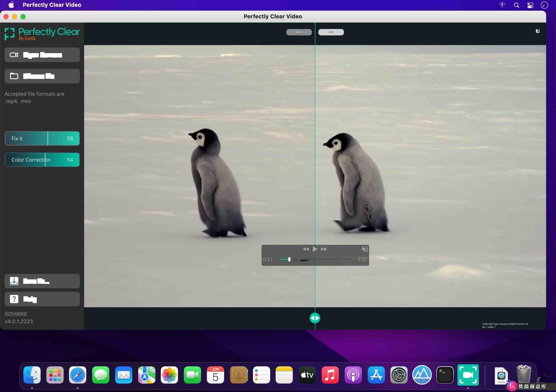Drag the Fix it strength slider to 58

48,138
